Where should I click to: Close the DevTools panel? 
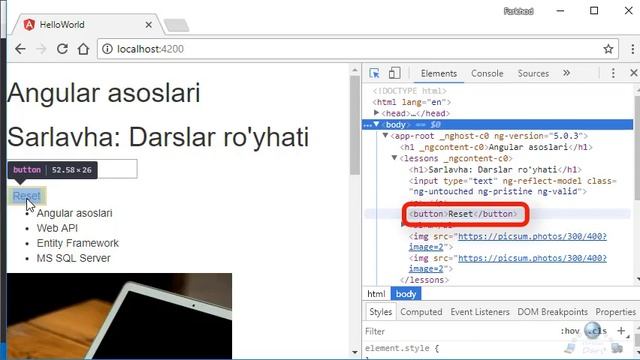click(x=633, y=73)
